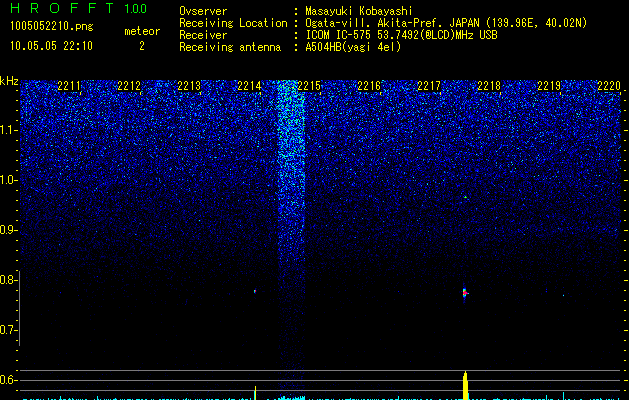This screenshot has width=629, height=400.
Task: Click the 'Ovserver' field label
Action: tap(203, 11)
